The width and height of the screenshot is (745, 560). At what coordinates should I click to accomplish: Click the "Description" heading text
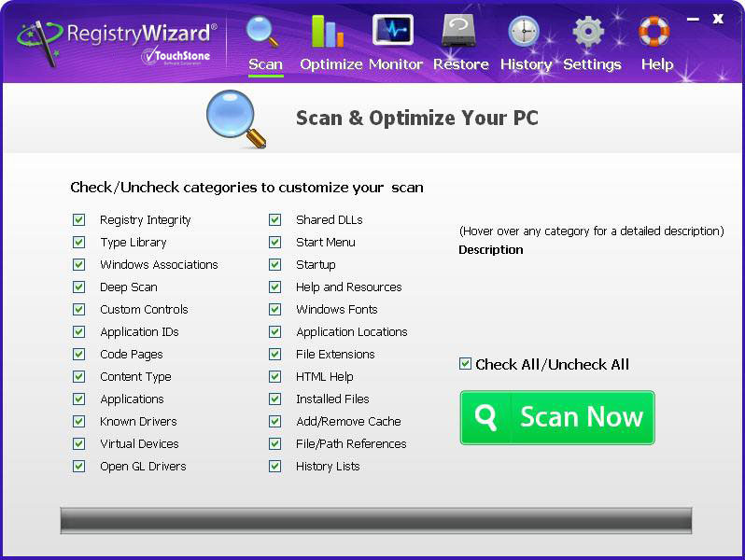491,250
